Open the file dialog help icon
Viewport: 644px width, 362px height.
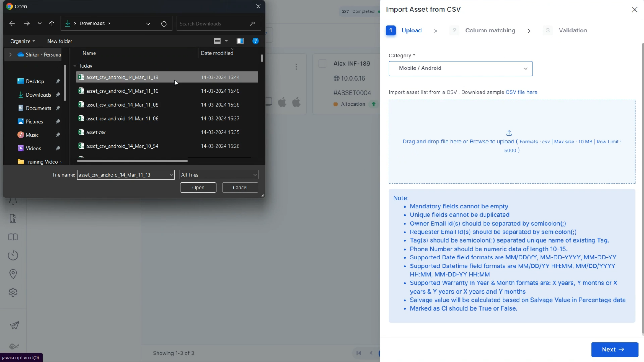pos(255,41)
